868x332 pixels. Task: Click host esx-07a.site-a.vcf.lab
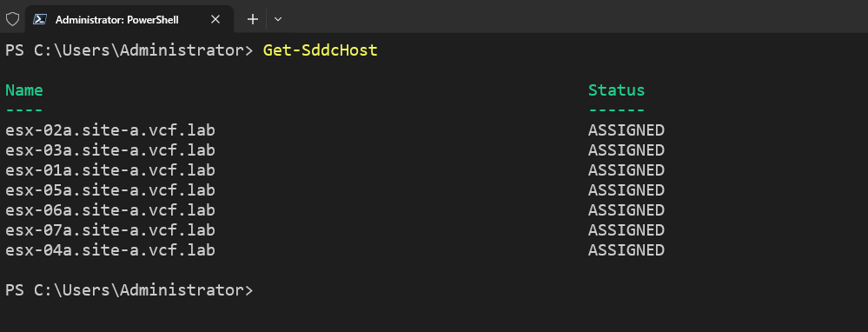[110, 230]
